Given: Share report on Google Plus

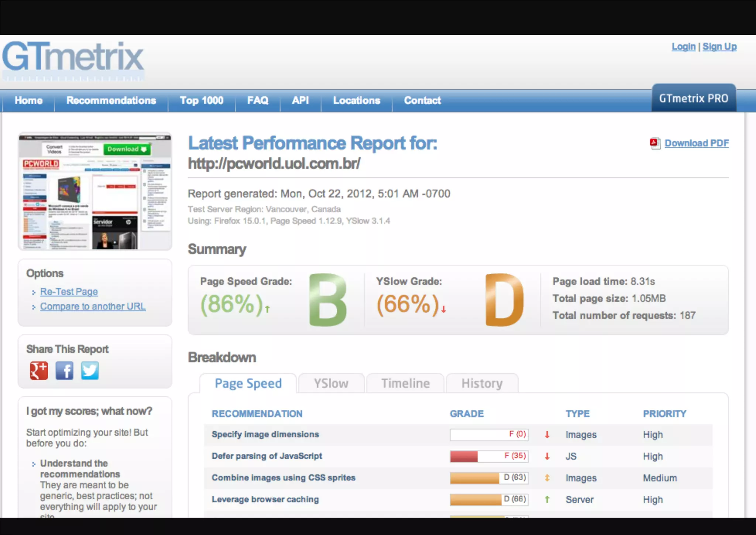Looking at the screenshot, I should [x=39, y=371].
